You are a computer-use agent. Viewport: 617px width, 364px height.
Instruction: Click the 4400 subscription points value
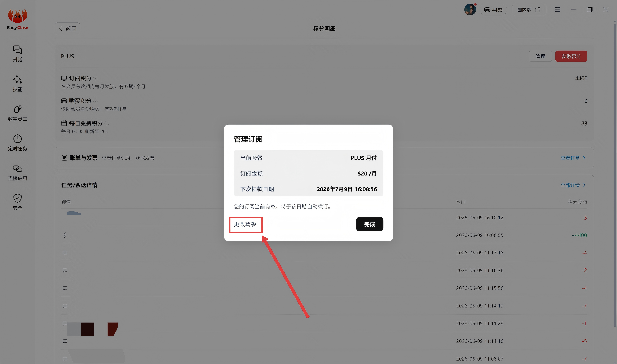tap(581, 78)
